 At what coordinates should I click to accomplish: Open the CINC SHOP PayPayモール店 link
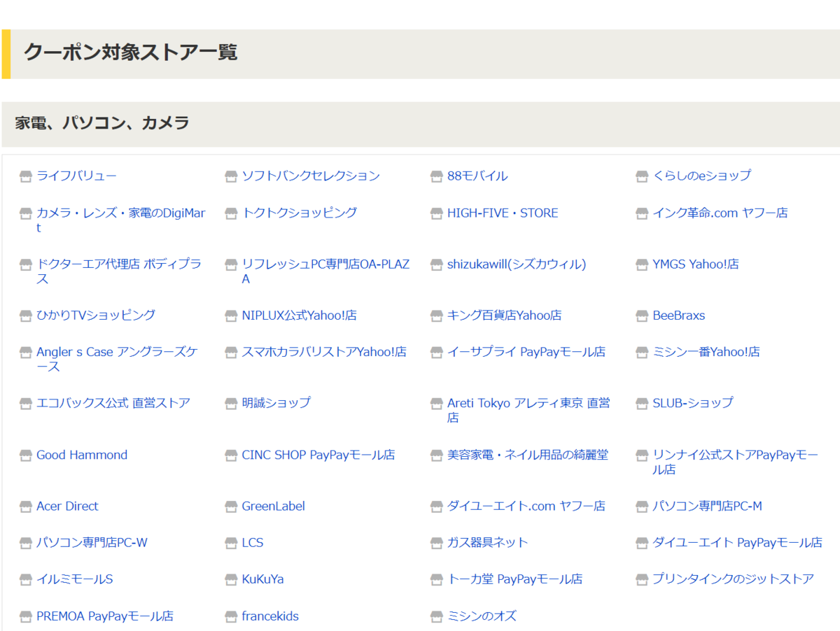click(x=318, y=455)
